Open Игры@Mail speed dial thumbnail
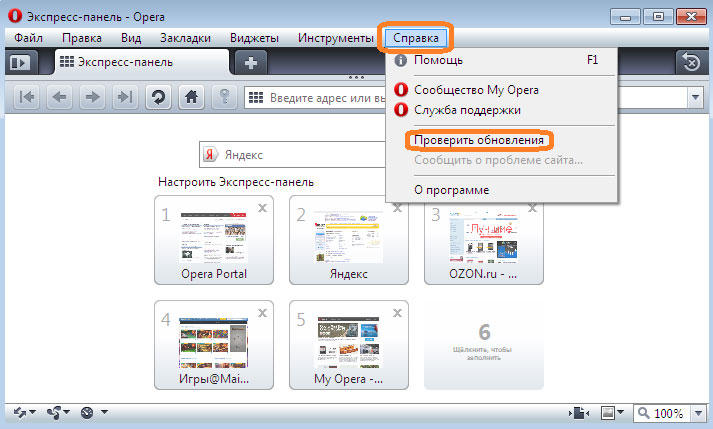Image resolution: width=713 pixels, height=429 pixels. 214,345
